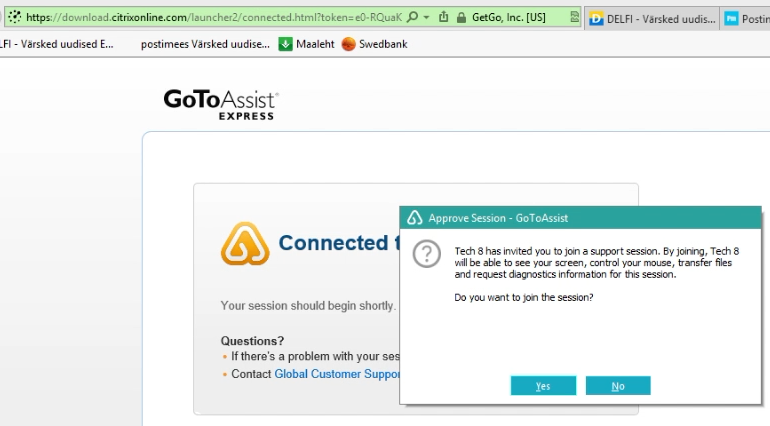770x426 pixels.
Task: Open the Swedbank bookmark
Action: tap(374, 44)
